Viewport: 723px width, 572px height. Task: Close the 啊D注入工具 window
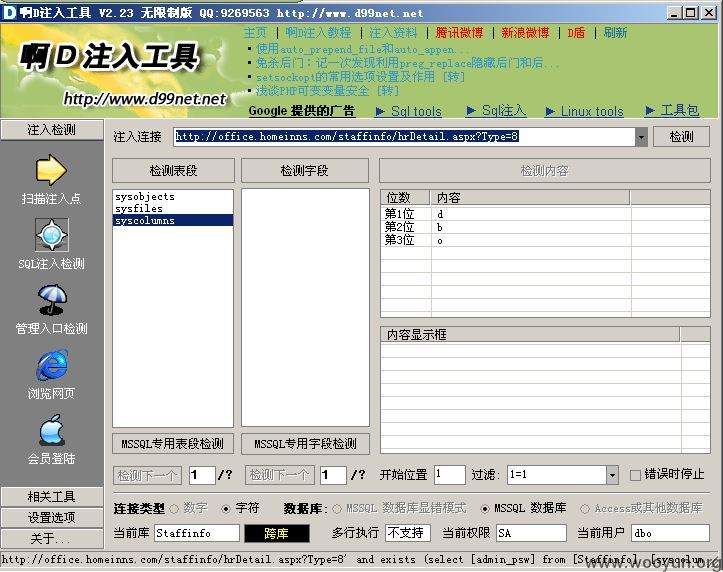[708, 13]
